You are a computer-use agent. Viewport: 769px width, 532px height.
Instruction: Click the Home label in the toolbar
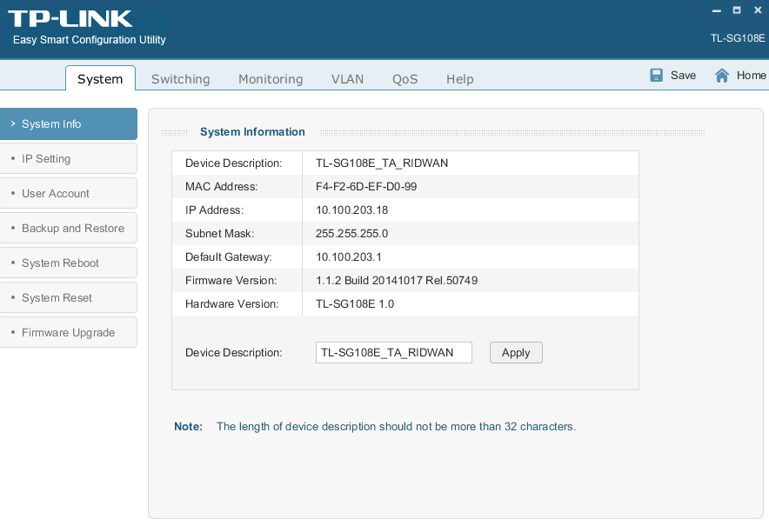pyautogui.click(x=752, y=76)
